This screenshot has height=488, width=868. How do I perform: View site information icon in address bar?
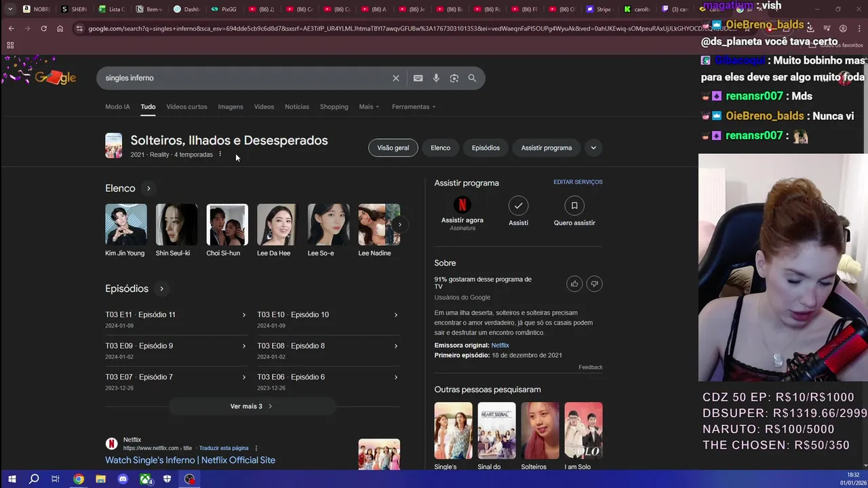coord(79,28)
